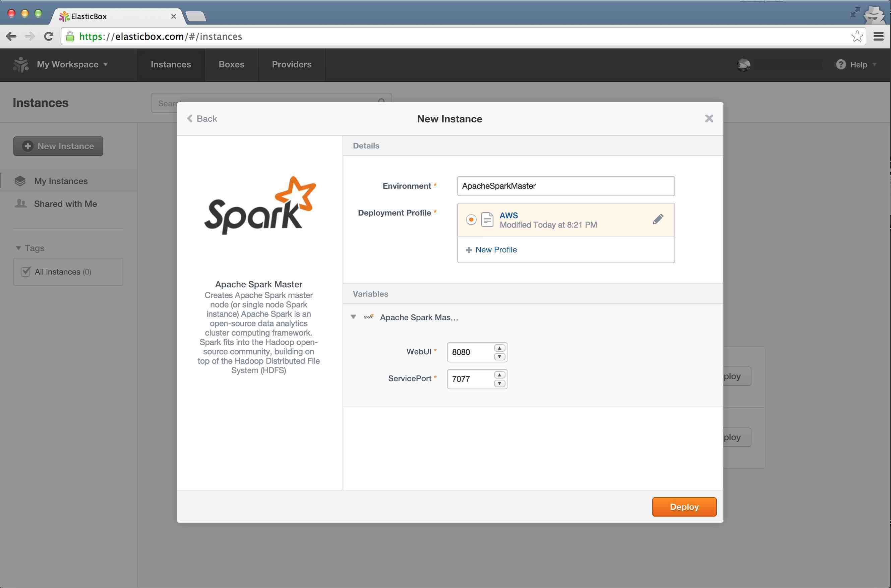Increase the ServicePort value

499,375
